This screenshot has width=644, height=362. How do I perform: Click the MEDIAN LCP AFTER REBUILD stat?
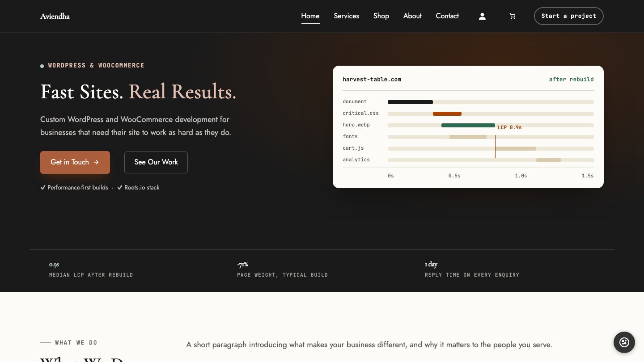point(91,275)
